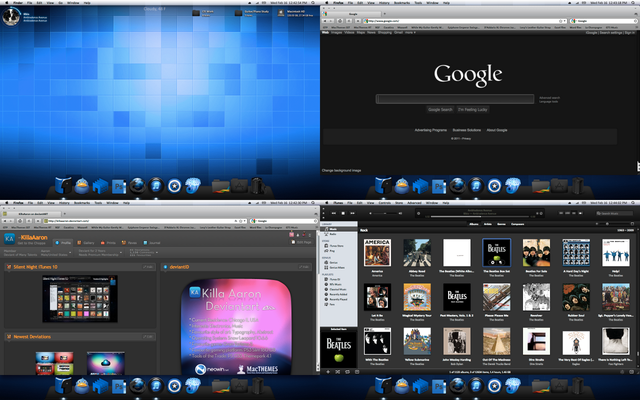Switch iTunes grid to the Genres tab
640x400 pixels.
(501, 224)
